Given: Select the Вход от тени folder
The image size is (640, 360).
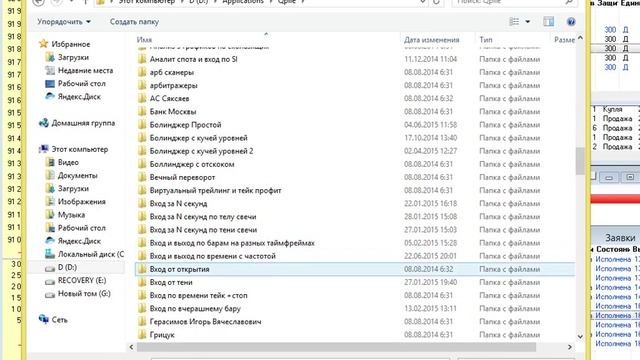Looking at the screenshot, I should (x=171, y=282).
